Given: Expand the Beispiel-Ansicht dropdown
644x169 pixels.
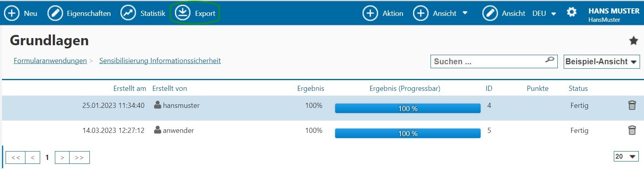Looking at the screenshot, I should click(x=601, y=61).
